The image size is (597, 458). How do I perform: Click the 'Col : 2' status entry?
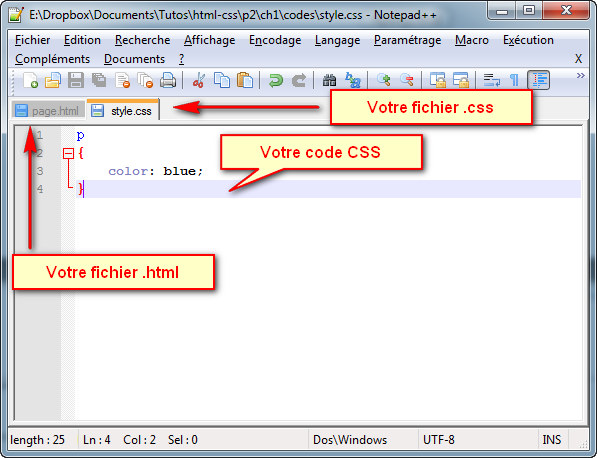coord(139,440)
